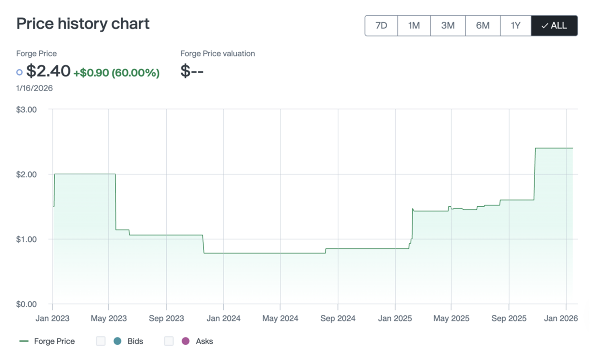Click the +$0.90 (60.00%) change text

point(116,73)
